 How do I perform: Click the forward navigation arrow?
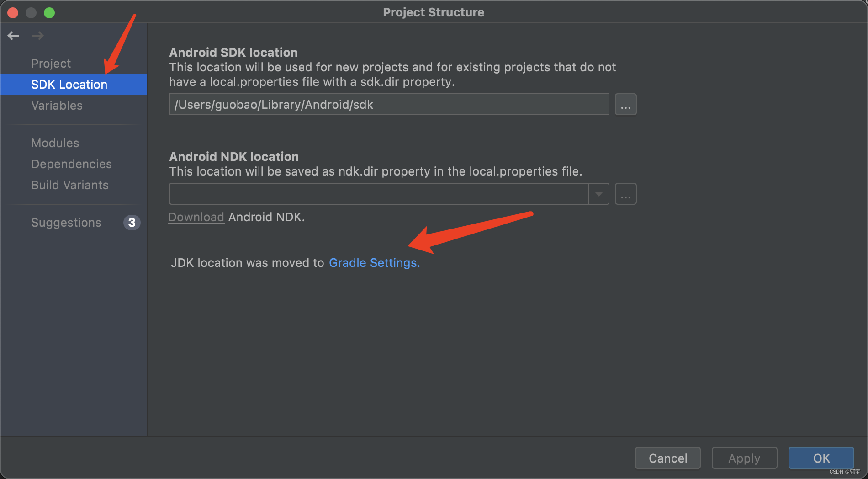(x=38, y=35)
